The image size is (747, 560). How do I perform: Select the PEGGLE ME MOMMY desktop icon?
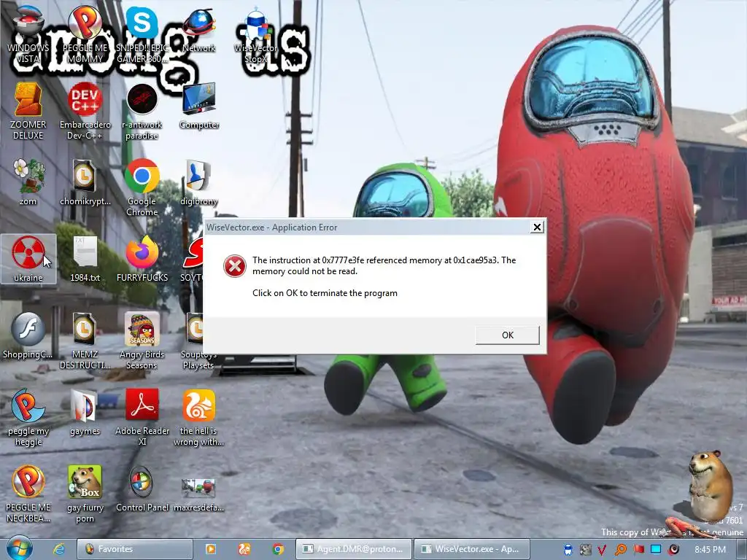[85, 36]
